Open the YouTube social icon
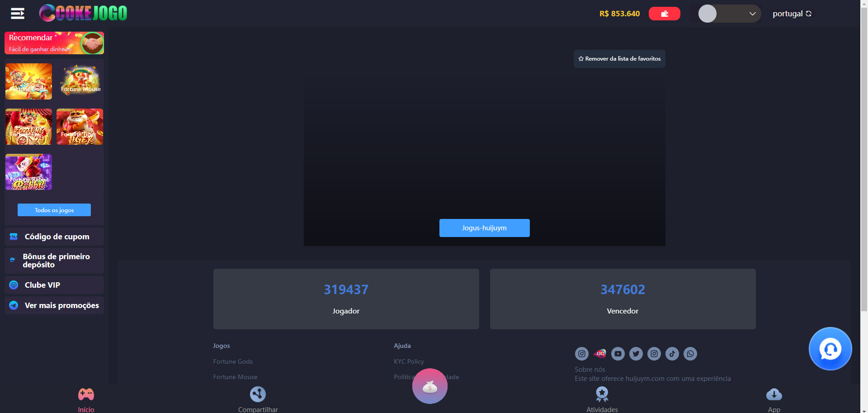Viewport: 868px width, 413px height. tap(618, 354)
